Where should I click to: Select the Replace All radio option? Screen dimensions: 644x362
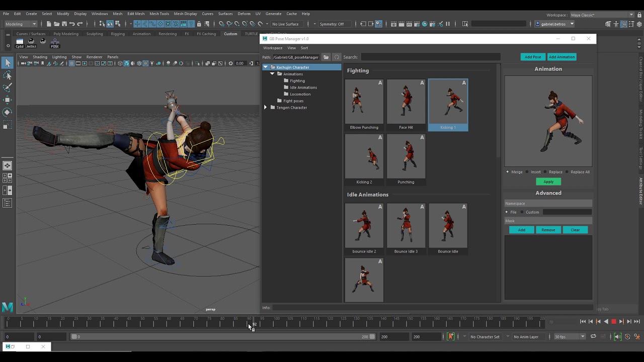pos(567,172)
